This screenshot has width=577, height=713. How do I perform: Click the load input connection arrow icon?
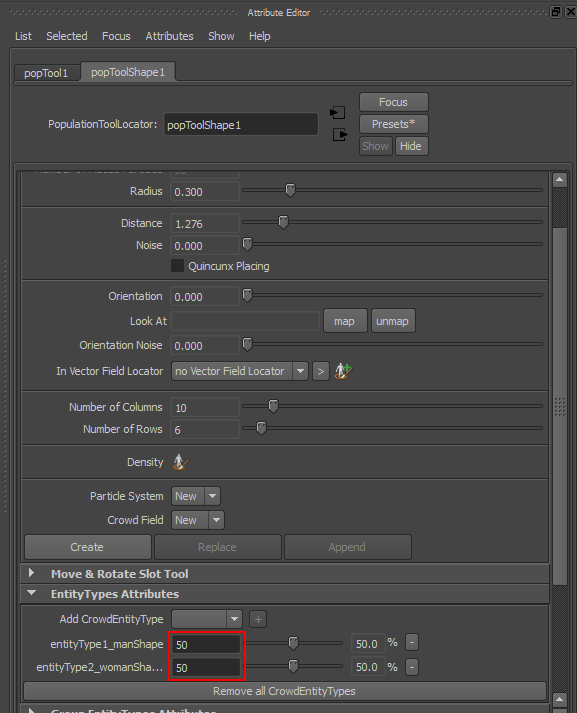click(x=337, y=112)
